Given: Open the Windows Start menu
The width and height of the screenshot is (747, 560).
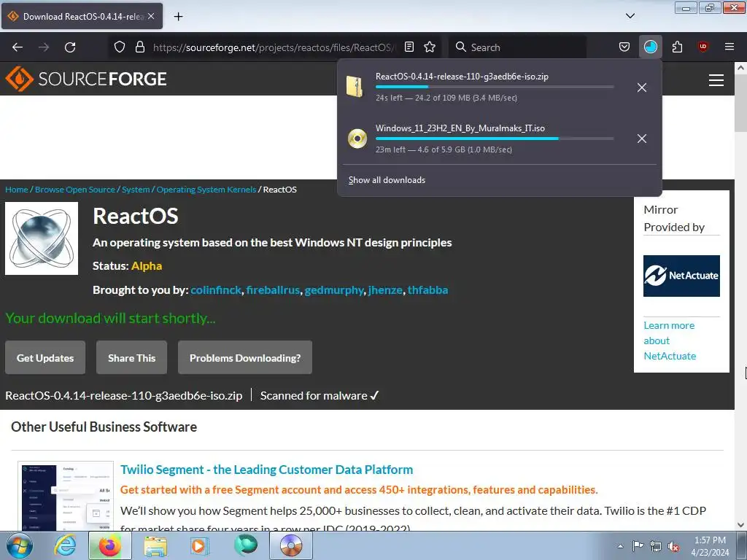Looking at the screenshot, I should (20, 545).
